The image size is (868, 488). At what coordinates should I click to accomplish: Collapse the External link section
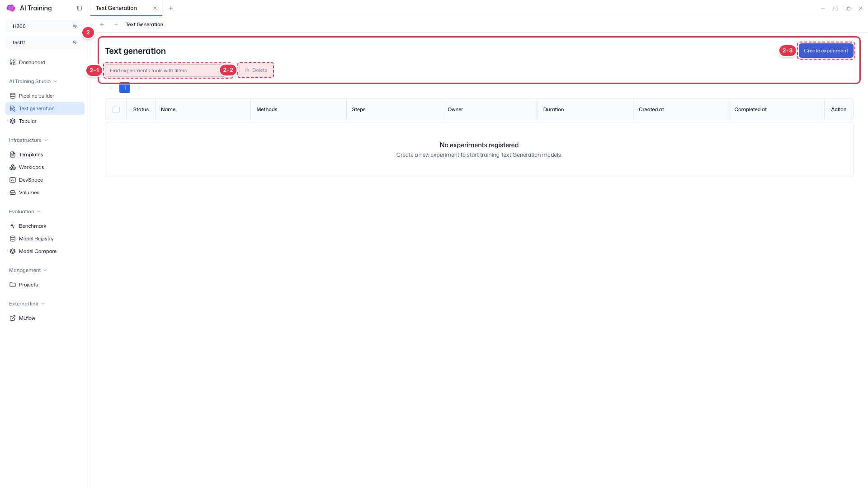pyautogui.click(x=27, y=304)
